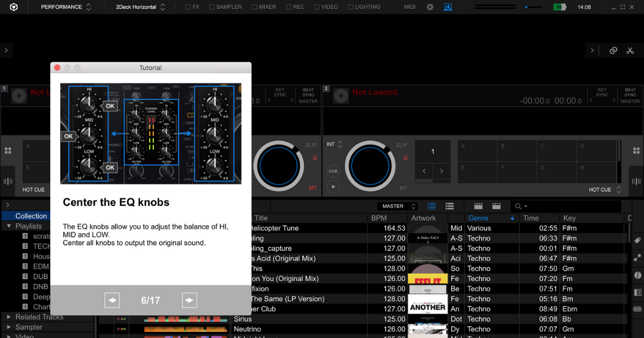Go back with the previous tutorial arrow
The width and height of the screenshot is (644, 338).
[112, 300]
